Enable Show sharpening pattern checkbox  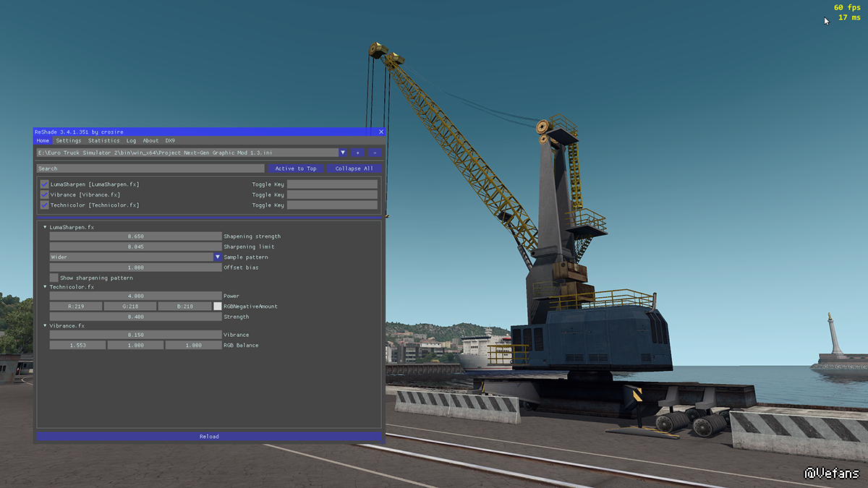coord(54,278)
